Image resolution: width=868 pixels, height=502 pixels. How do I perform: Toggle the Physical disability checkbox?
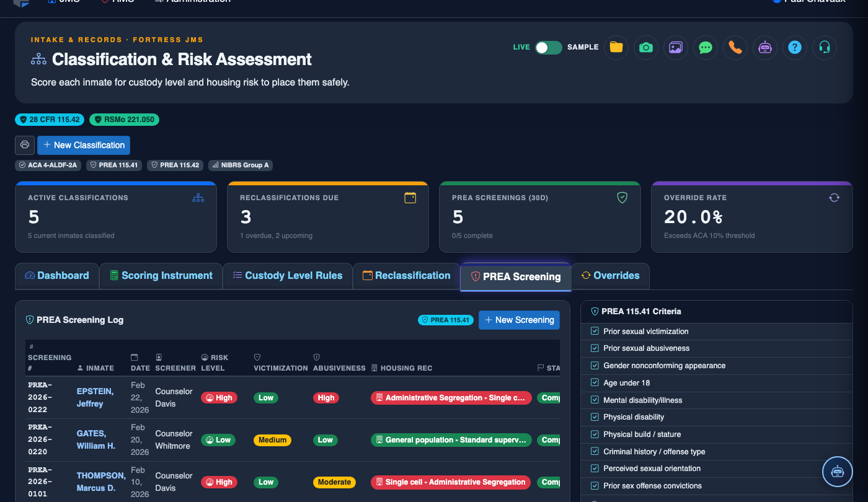click(595, 417)
